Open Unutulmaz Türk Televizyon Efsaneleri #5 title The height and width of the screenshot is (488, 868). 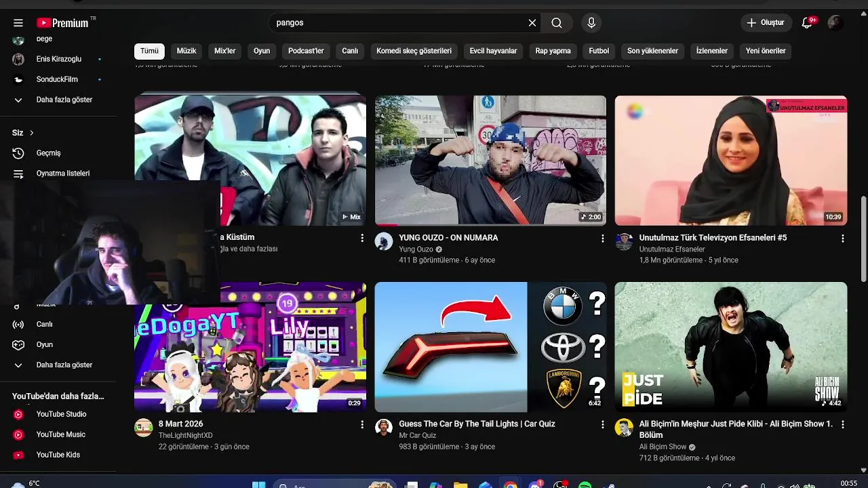(x=713, y=238)
